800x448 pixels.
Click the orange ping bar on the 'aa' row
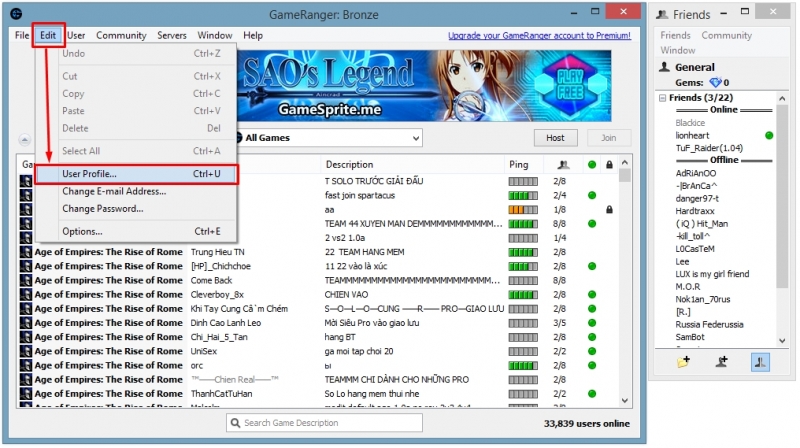click(523, 210)
